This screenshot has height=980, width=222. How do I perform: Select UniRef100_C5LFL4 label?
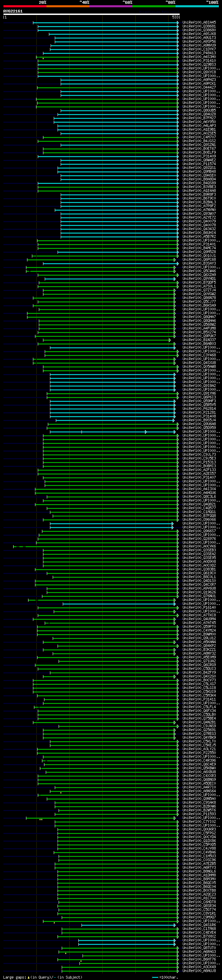(x=199, y=707)
